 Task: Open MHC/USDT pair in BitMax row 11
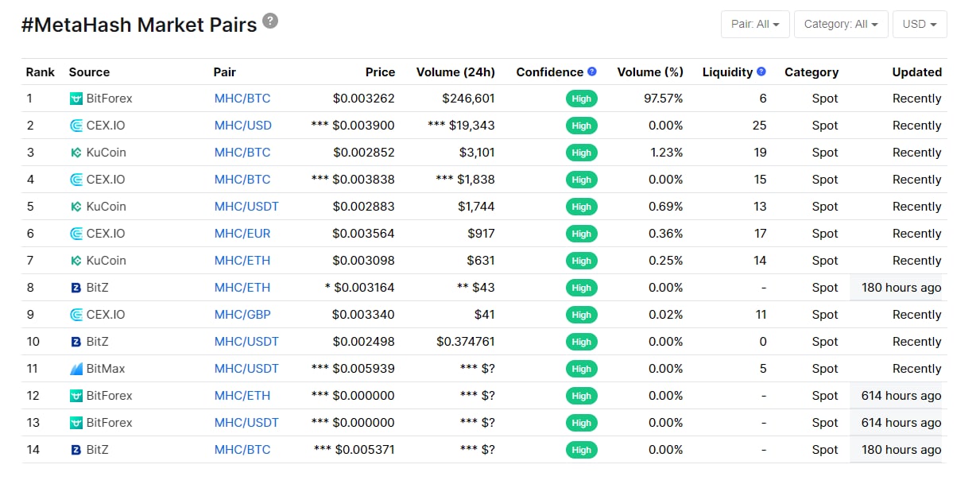pyautogui.click(x=246, y=369)
